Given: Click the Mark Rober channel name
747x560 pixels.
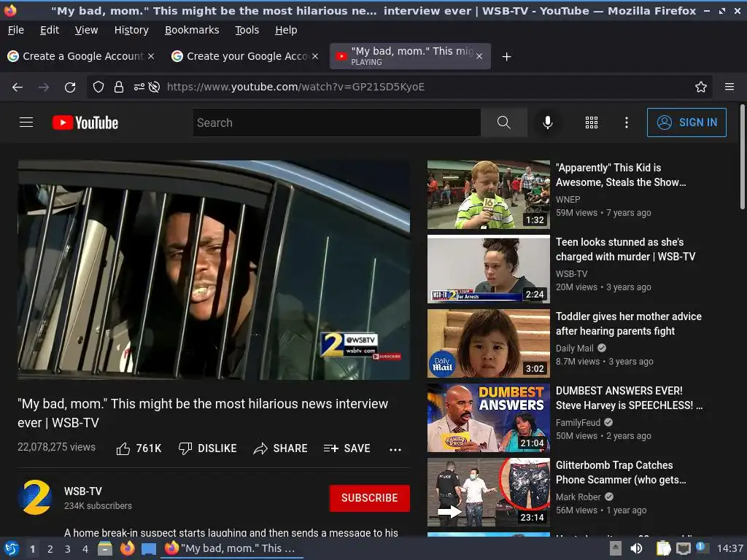Looking at the screenshot, I should (578, 497).
